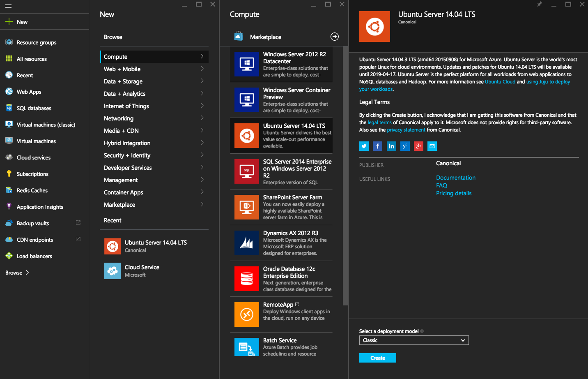Open Marketplace arrow circle icon
The image size is (588, 379).
[x=335, y=37]
